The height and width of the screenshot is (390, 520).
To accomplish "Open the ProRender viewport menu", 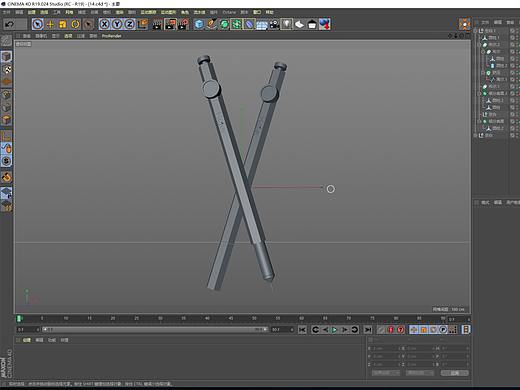I will tap(112, 36).
